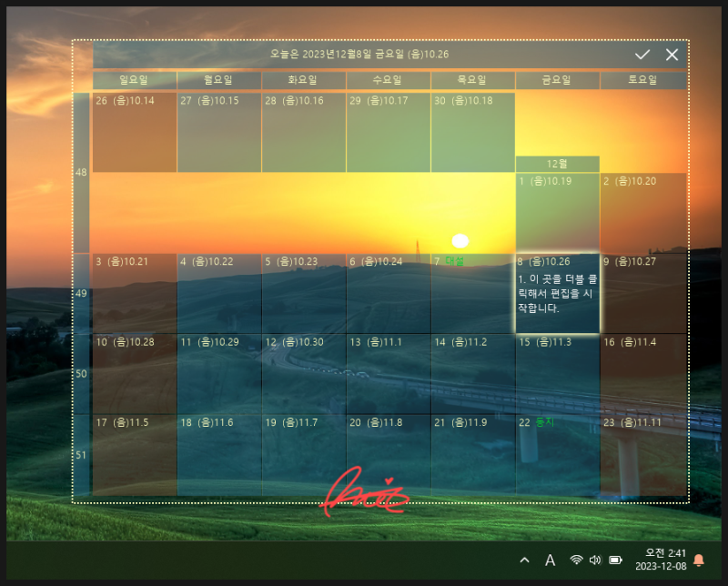
Task: Select the November 26 cell (음)10.14
Action: pyautogui.click(x=135, y=132)
